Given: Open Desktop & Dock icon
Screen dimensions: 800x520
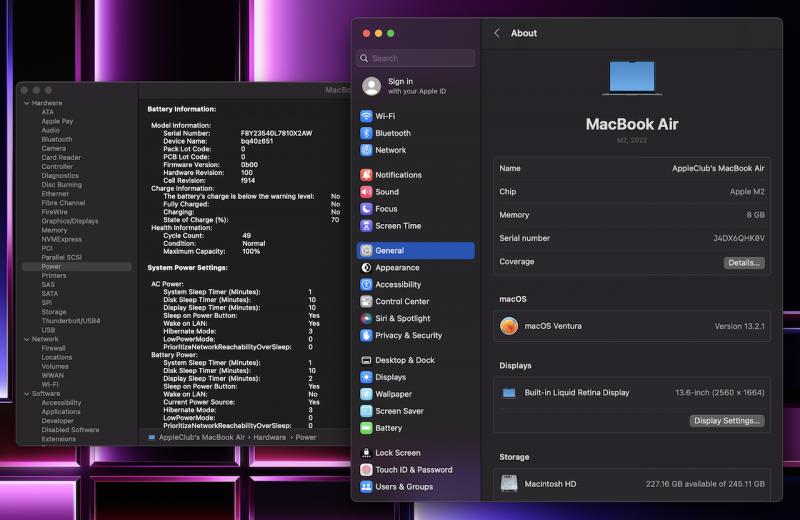Looking at the screenshot, I should click(x=366, y=360).
